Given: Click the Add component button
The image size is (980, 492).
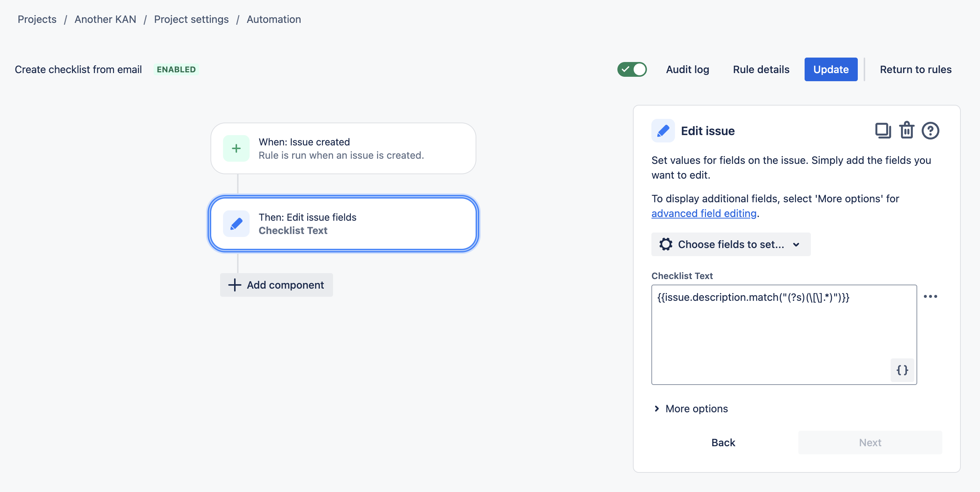Looking at the screenshot, I should pyautogui.click(x=276, y=284).
